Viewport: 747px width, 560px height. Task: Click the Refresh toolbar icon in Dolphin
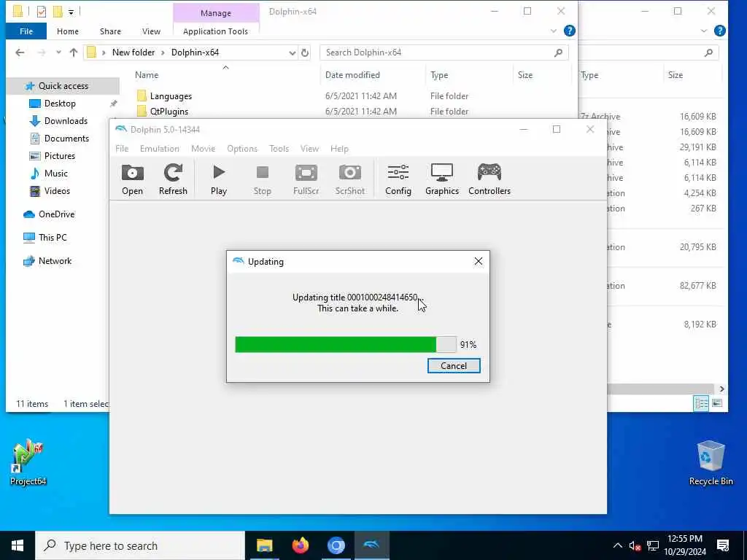click(173, 179)
